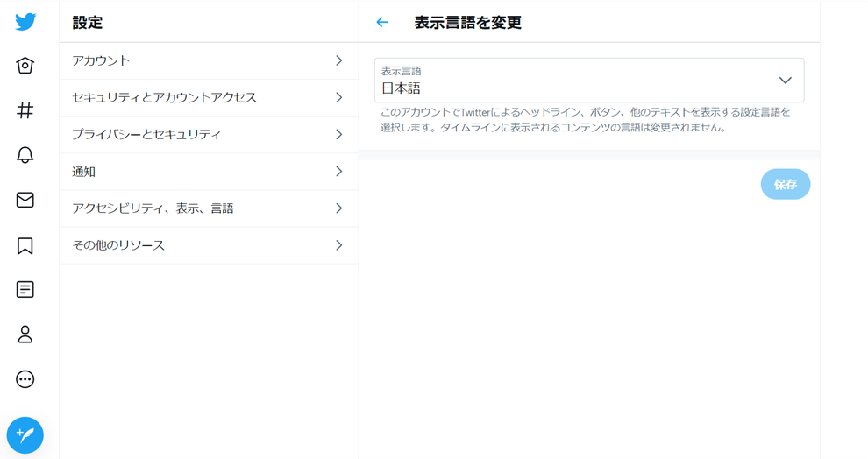Open the Lists icon
The width and height of the screenshot is (868, 459).
click(x=25, y=289)
